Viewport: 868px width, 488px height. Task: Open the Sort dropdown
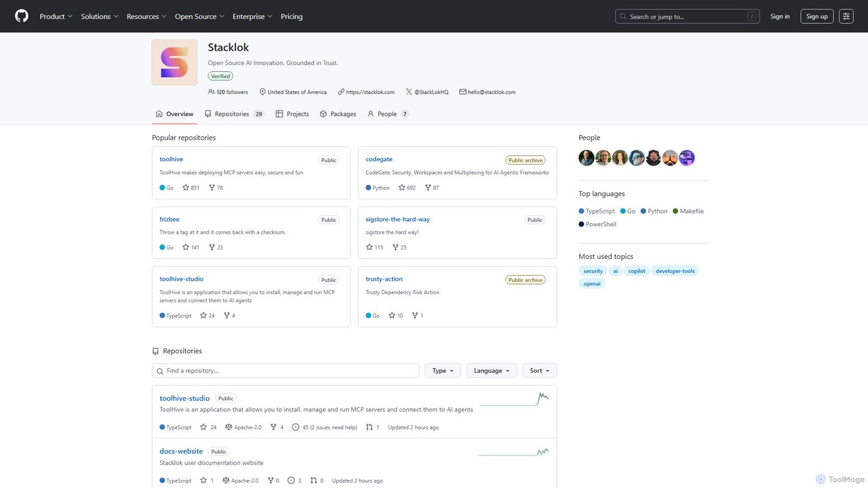tap(540, 371)
